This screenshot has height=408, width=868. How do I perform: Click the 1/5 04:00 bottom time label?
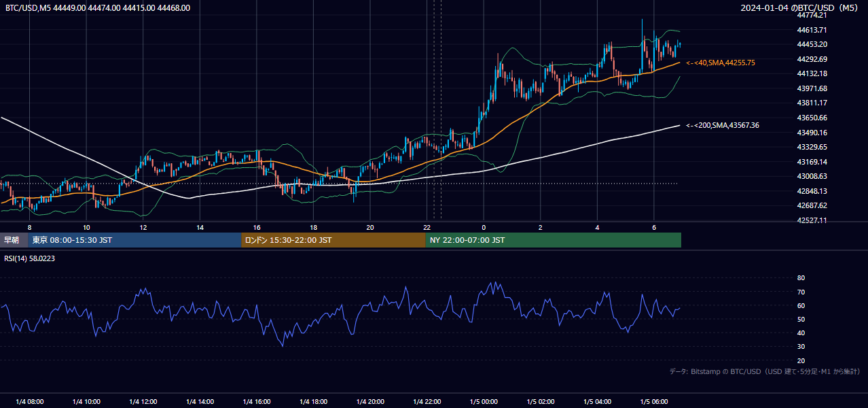coord(597,402)
